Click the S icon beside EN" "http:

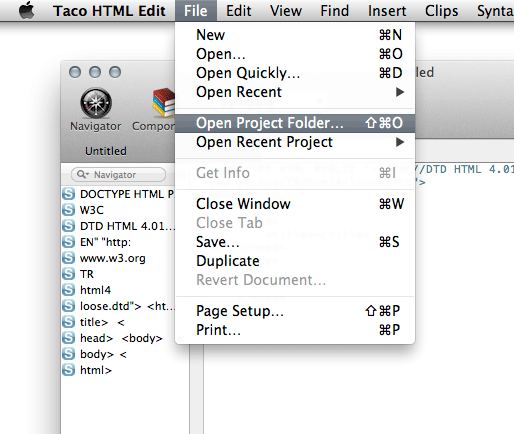(69, 242)
